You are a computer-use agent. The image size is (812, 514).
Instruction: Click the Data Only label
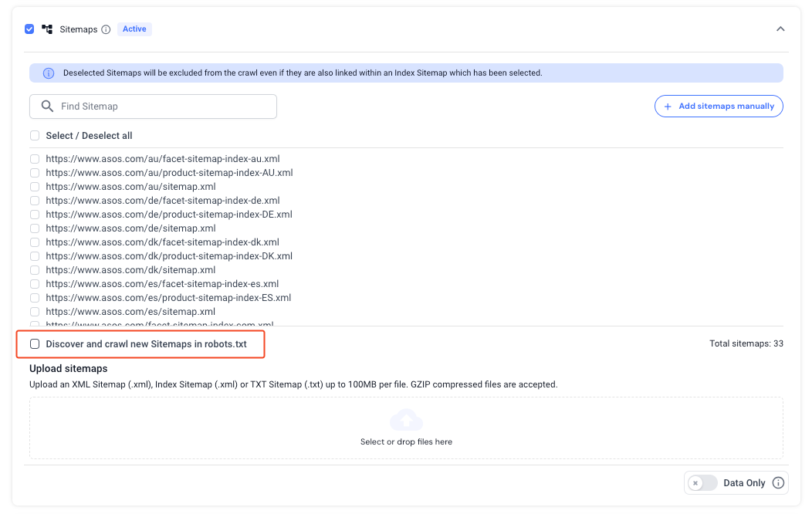pos(744,483)
